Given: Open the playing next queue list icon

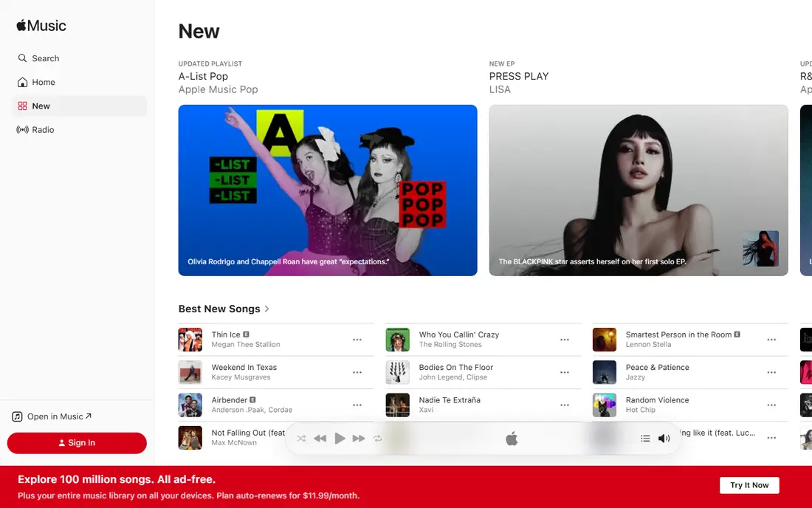Looking at the screenshot, I should tap(644, 438).
